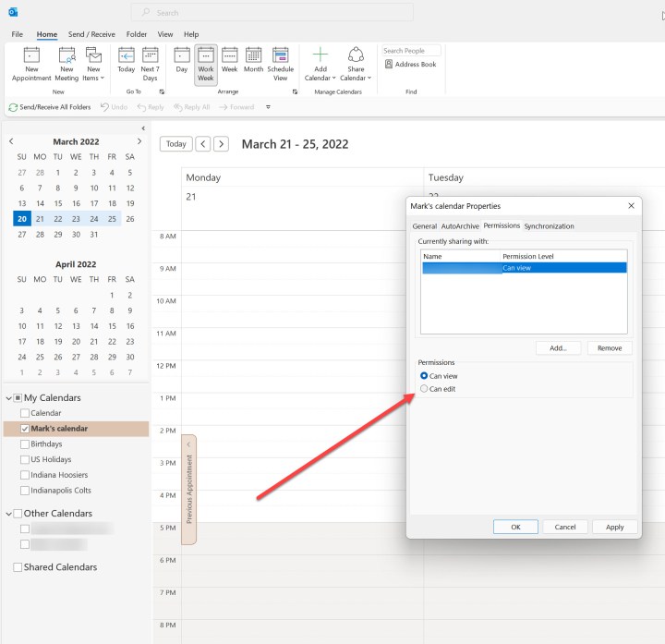The image size is (665, 644).
Task: Collapse the folder pane with the arrow
Action: 143,128
